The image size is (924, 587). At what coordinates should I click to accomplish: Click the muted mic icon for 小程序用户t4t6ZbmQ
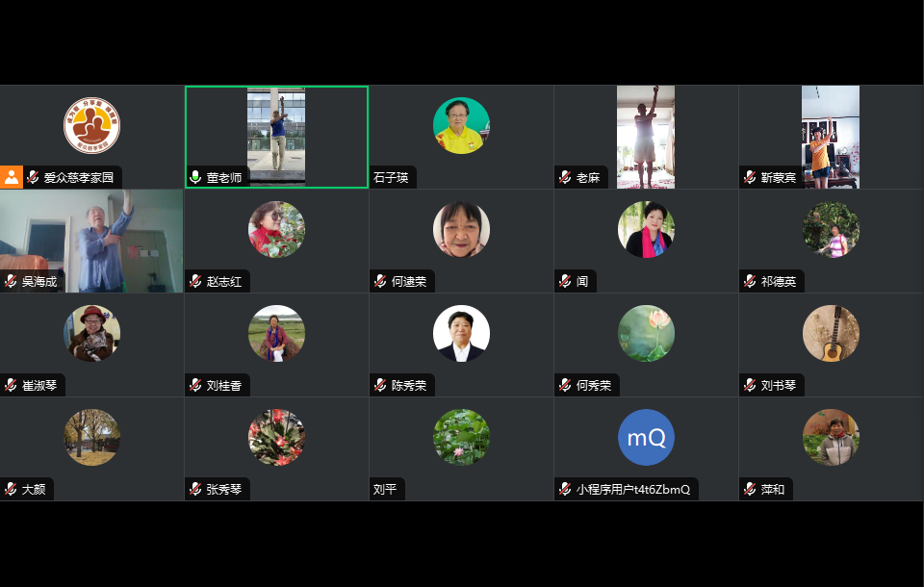(x=565, y=489)
